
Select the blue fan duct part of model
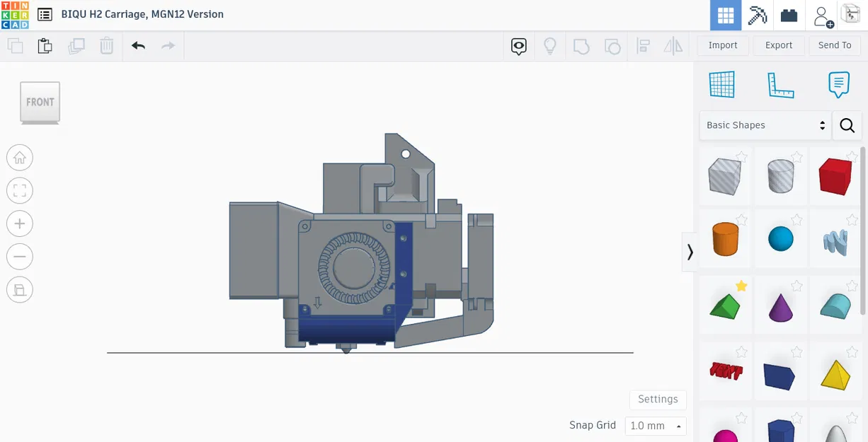coord(346,330)
